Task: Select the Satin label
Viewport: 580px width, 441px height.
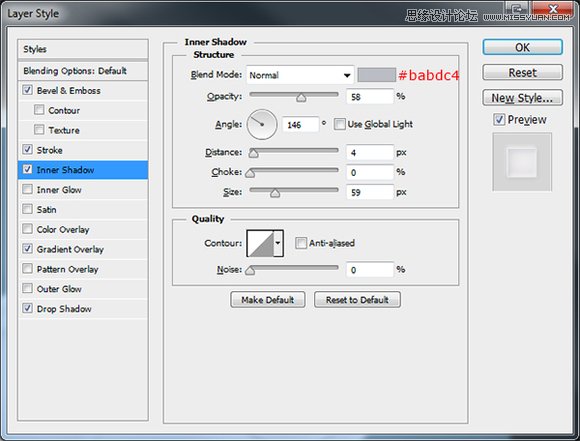Action: [47, 210]
